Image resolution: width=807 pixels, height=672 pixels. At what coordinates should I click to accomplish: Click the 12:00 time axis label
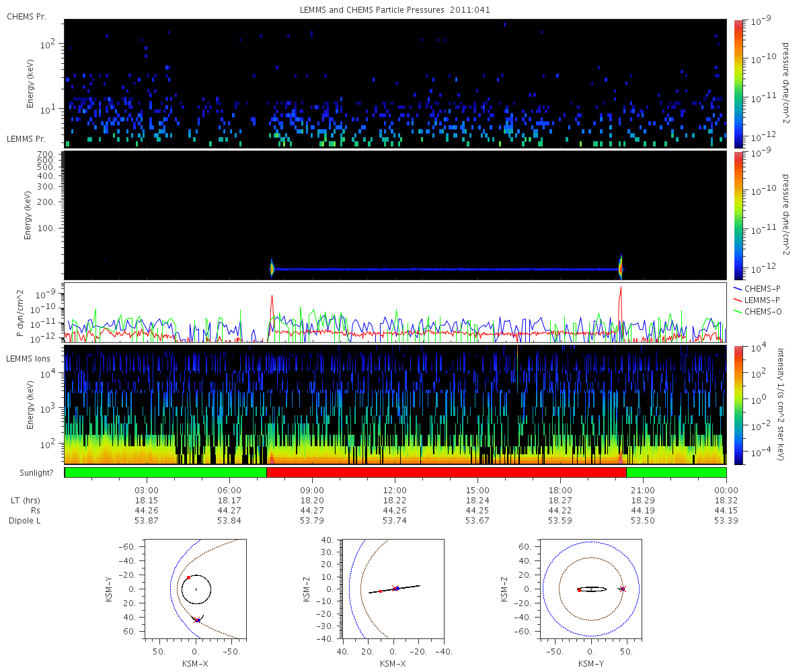click(395, 490)
